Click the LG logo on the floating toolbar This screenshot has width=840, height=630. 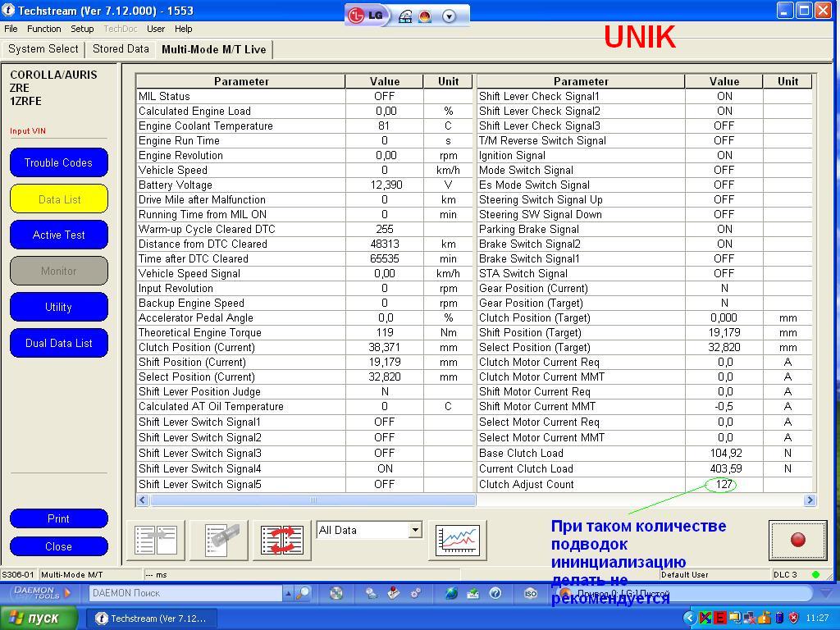367,16
